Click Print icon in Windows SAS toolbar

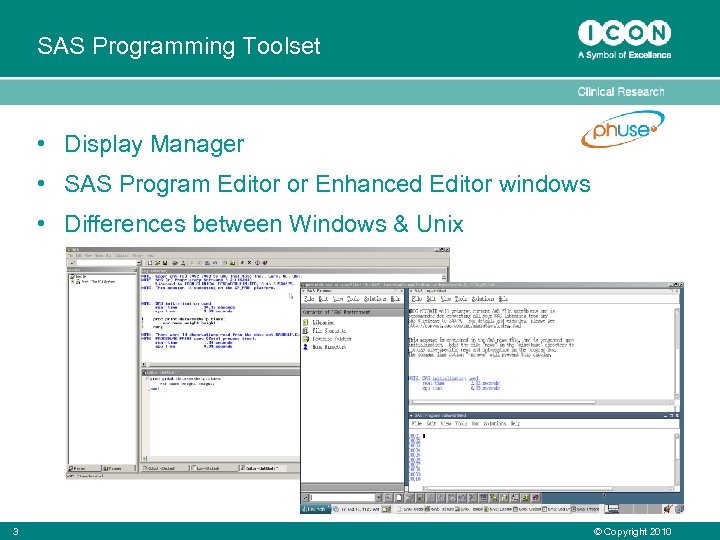(175, 263)
